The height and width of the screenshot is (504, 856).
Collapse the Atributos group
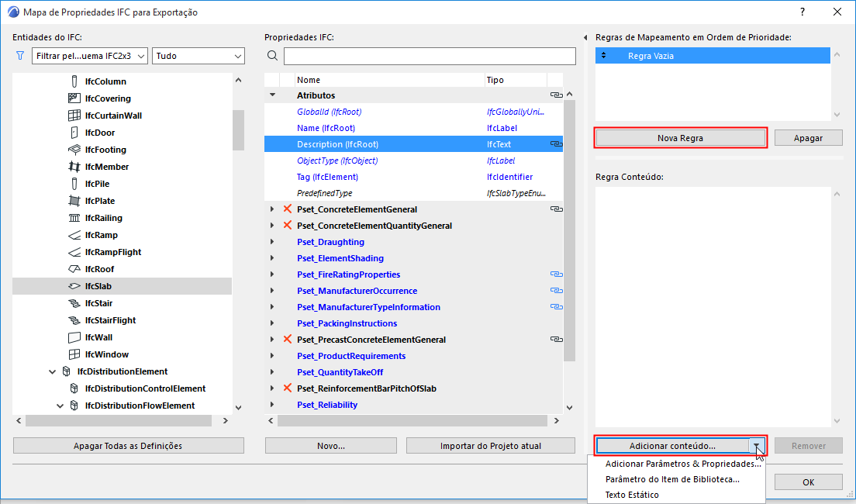click(272, 95)
